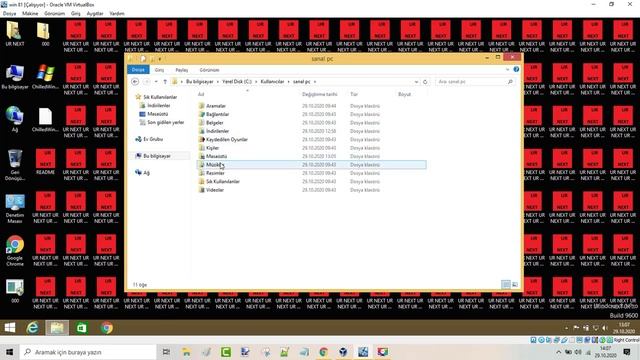This screenshot has width=640, height=360.
Task: Open the Aramalar folder in the file list
Action: (216, 106)
